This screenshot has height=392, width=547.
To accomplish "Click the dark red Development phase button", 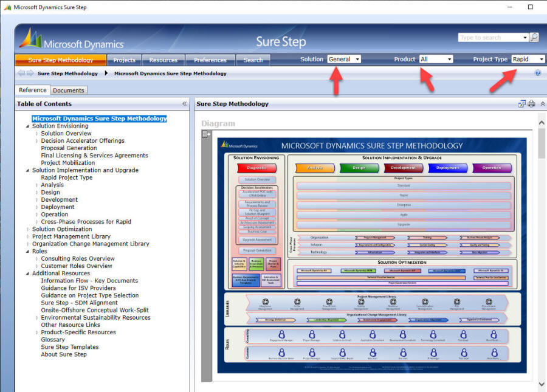I will pyautogui.click(x=404, y=168).
